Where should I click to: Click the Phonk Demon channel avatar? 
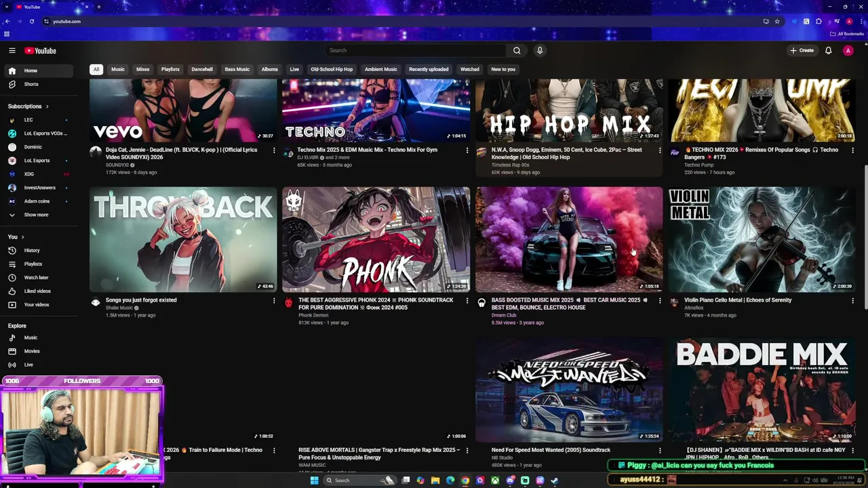288,302
